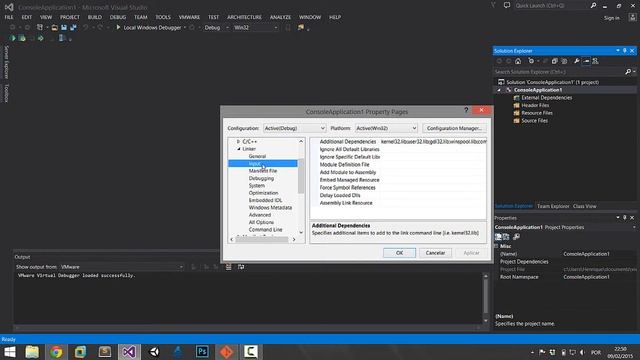Open the Show output from dropdown
This screenshot has height=360, width=640.
(x=122, y=267)
